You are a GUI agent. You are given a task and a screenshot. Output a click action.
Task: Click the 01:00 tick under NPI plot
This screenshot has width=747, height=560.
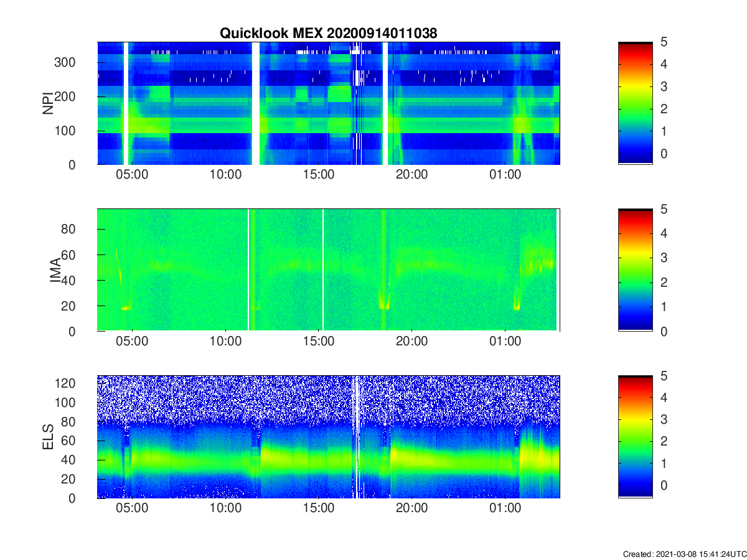coord(505,175)
